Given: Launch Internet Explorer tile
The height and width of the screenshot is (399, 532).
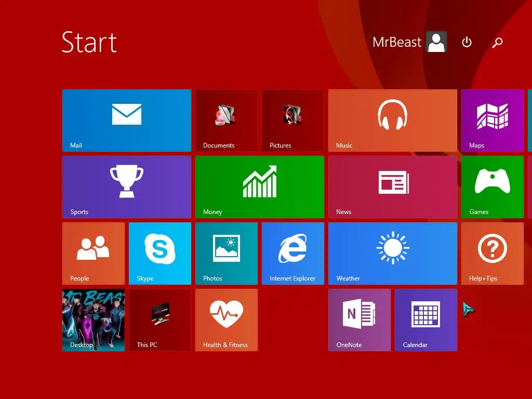Looking at the screenshot, I should (x=293, y=254).
